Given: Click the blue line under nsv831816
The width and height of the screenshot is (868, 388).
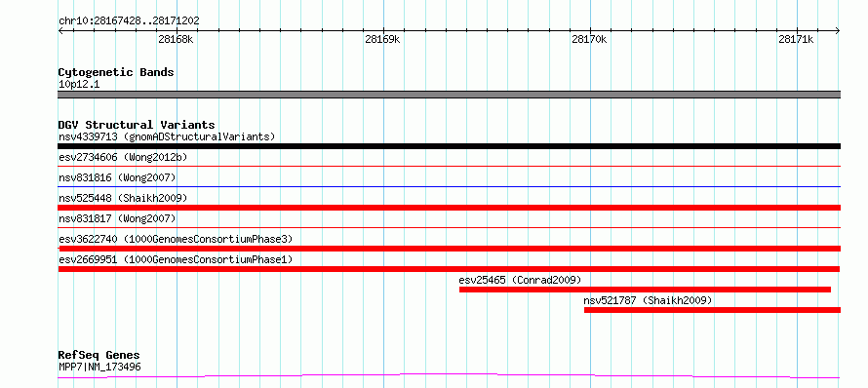Looking at the screenshot, I should (x=449, y=186).
